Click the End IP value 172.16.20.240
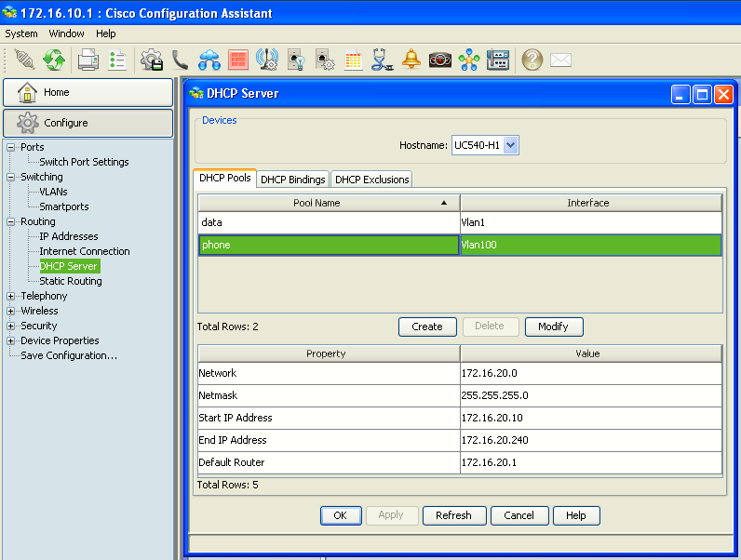Screen dimensions: 741x560 [495, 440]
